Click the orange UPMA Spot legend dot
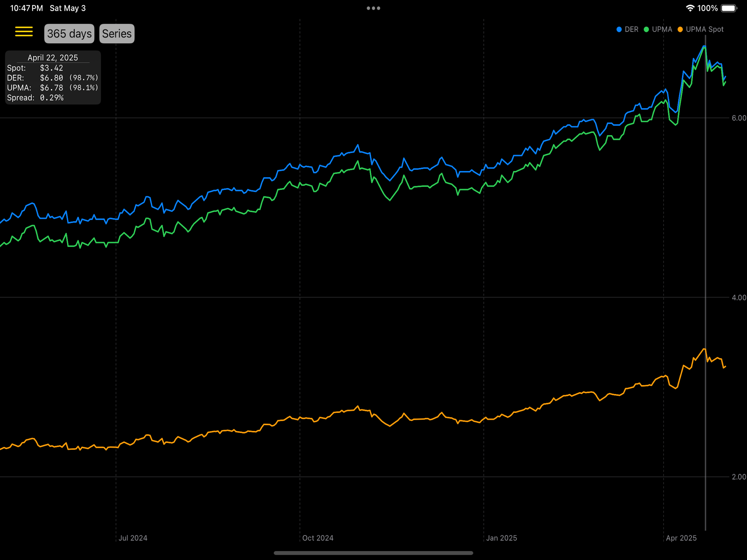Image resolution: width=747 pixels, height=560 pixels. pos(680,29)
